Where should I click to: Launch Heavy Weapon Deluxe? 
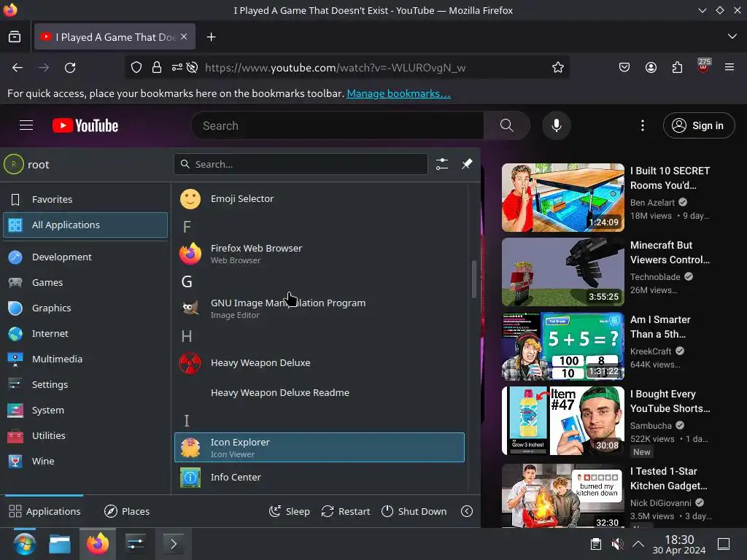320,363
